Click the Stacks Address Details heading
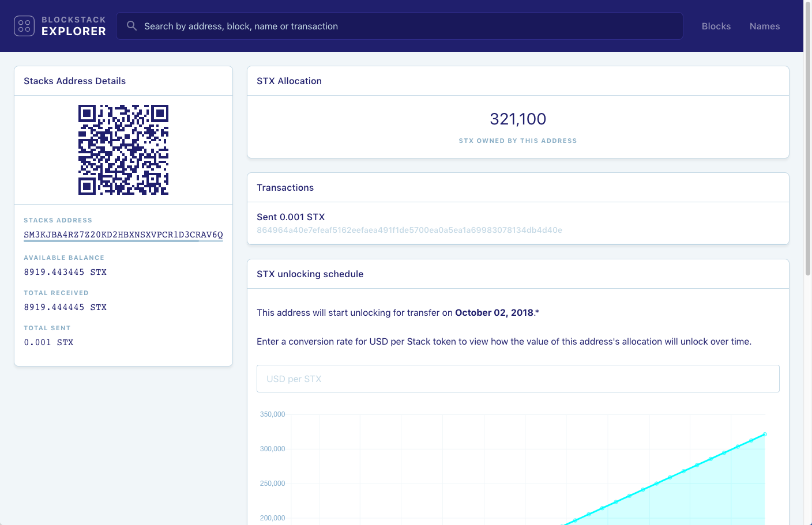This screenshot has width=812, height=525. pyautogui.click(x=74, y=81)
